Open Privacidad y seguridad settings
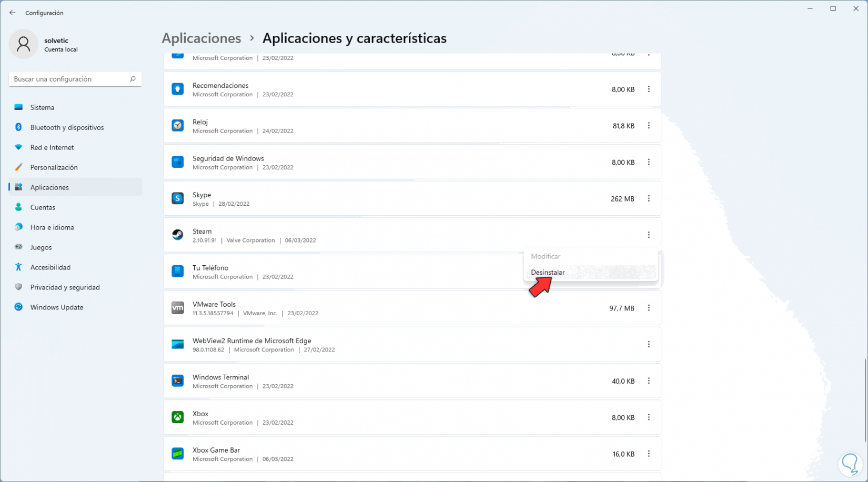 (x=75, y=287)
